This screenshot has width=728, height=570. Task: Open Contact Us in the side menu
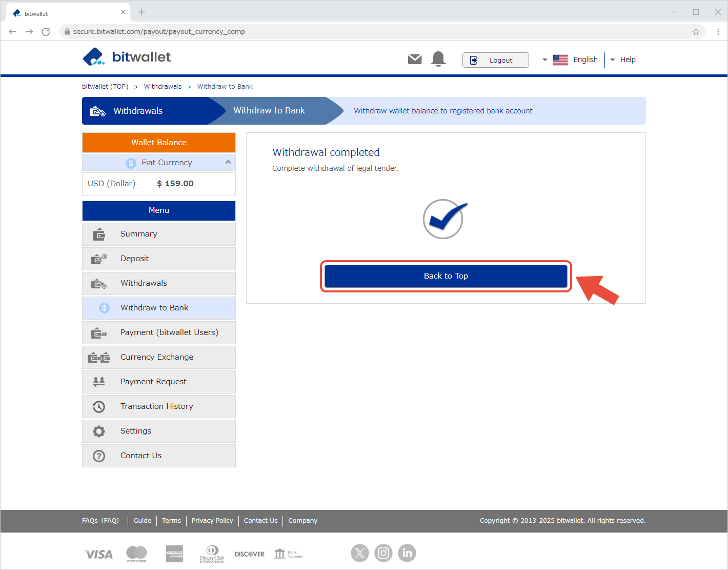(159, 456)
